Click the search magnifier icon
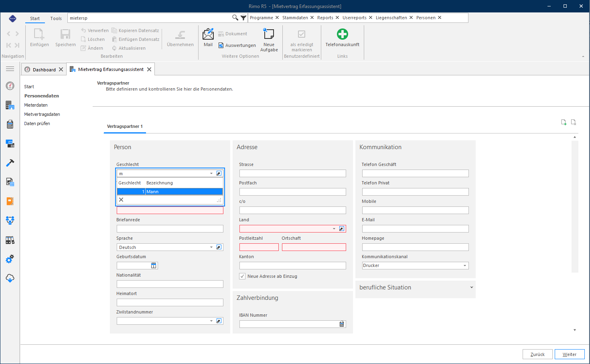590x364 pixels. pyautogui.click(x=235, y=18)
